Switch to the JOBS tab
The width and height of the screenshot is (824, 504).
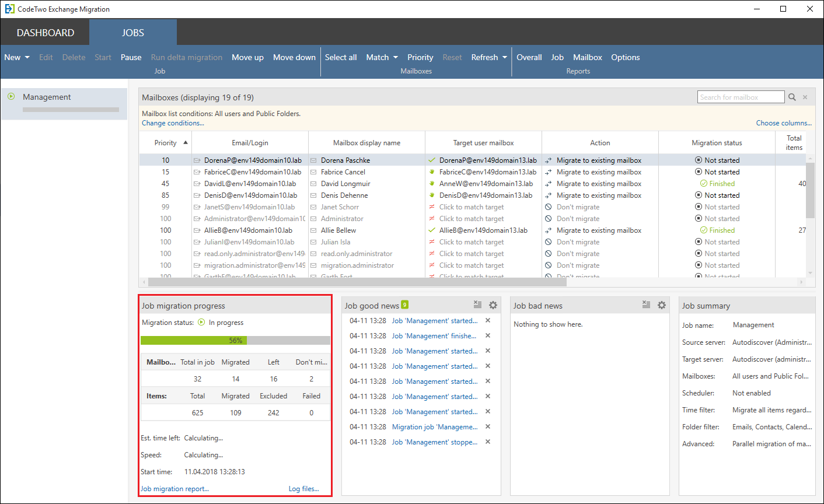pyautogui.click(x=133, y=33)
